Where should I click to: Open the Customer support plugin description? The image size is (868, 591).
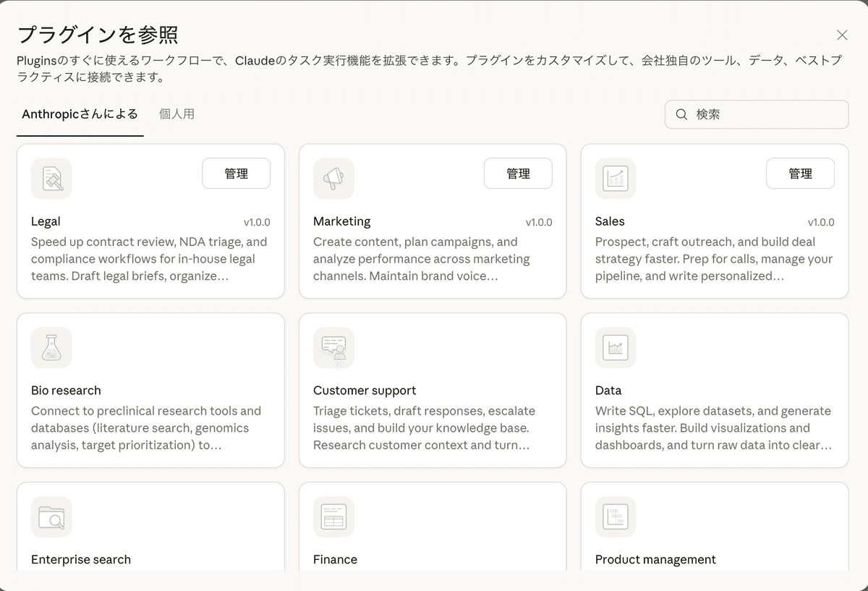[x=425, y=428]
